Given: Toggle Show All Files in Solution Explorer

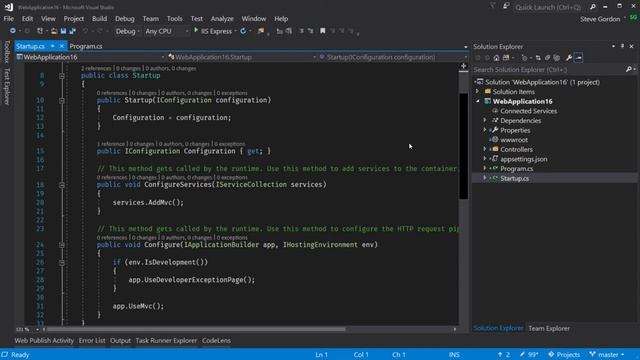Looking at the screenshot, I should [557, 58].
